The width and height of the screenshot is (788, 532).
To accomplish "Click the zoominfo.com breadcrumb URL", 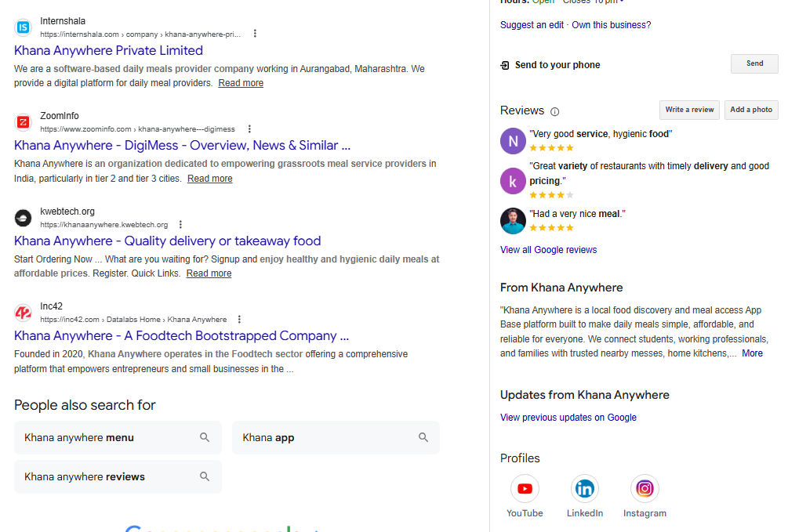I will pyautogui.click(x=137, y=129).
